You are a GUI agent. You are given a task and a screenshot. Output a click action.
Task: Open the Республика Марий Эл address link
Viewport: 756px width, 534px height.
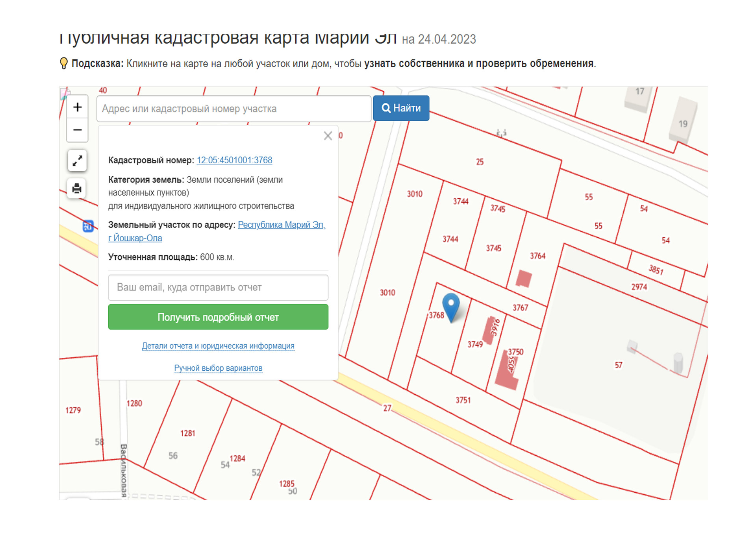click(x=281, y=225)
